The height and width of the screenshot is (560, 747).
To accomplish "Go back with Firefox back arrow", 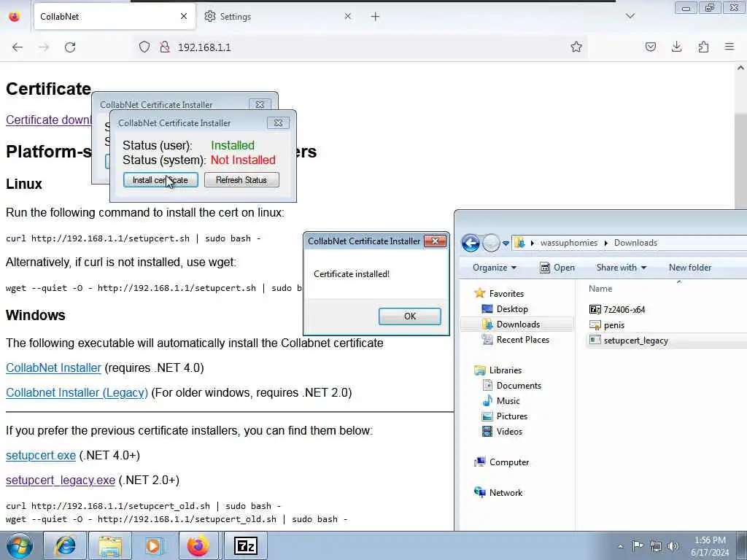I will pyautogui.click(x=18, y=47).
